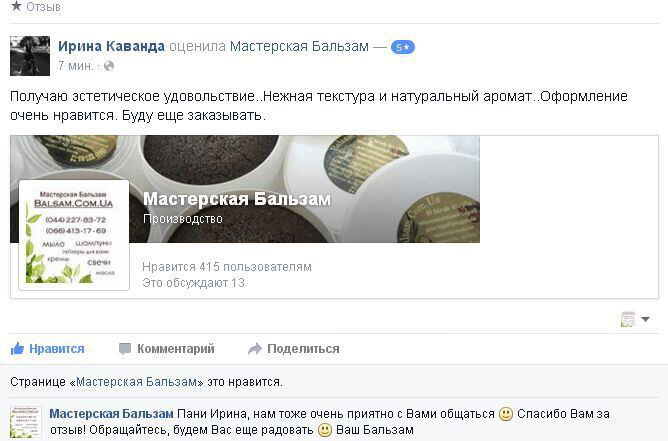Click the 7 мин. timestamp
This screenshot has height=441, width=668.
coord(75,66)
